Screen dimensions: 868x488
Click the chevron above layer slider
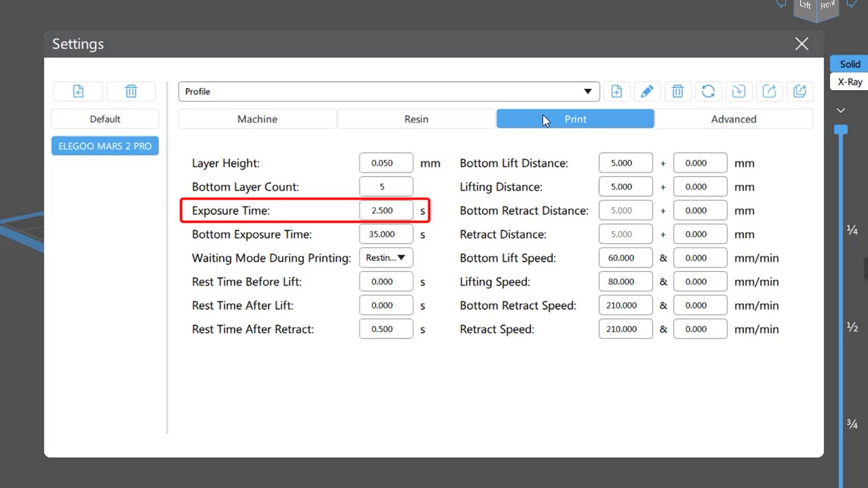pos(841,111)
